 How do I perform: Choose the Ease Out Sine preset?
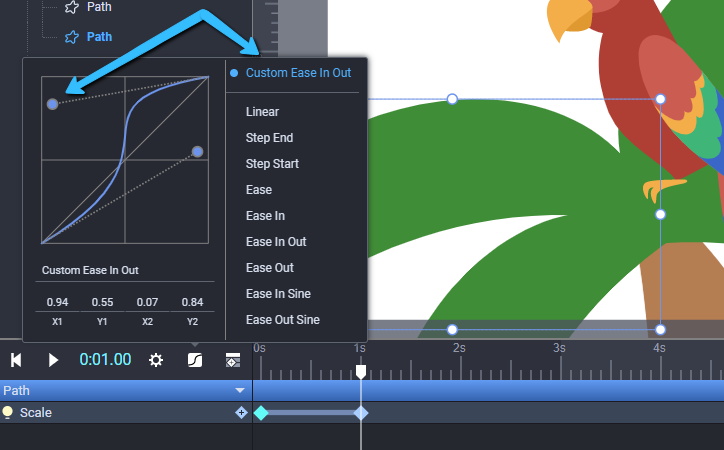tap(283, 319)
